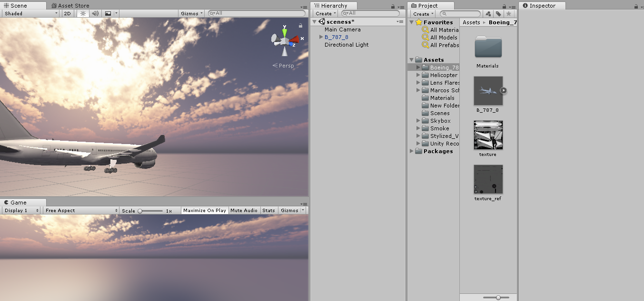This screenshot has width=644, height=301.
Task: Adjust the Game view Scale slider
Action: 140,211
